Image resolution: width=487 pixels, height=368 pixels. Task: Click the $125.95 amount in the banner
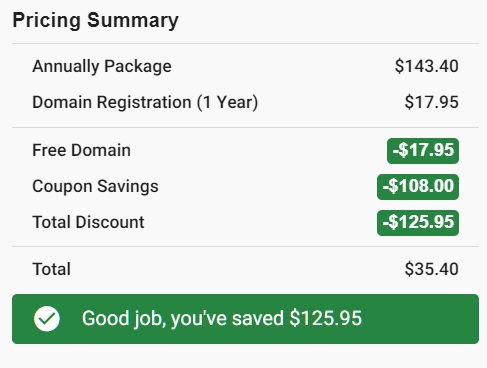[326, 318]
